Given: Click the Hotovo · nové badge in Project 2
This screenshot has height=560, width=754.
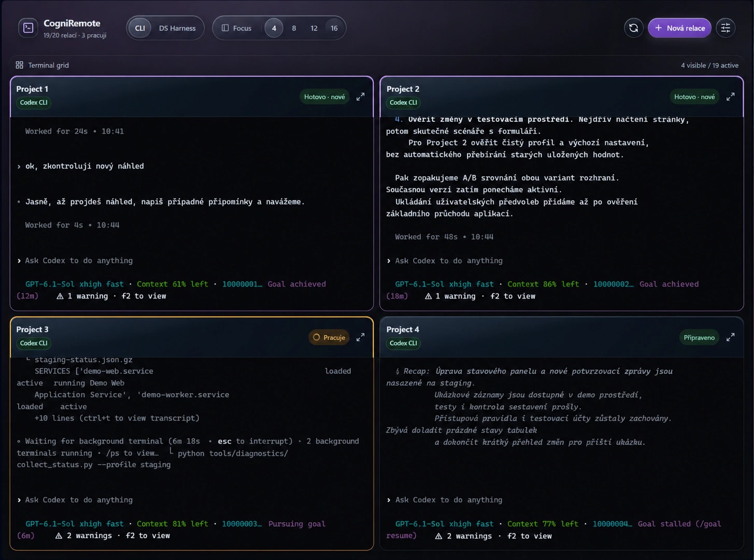Looking at the screenshot, I should [694, 97].
